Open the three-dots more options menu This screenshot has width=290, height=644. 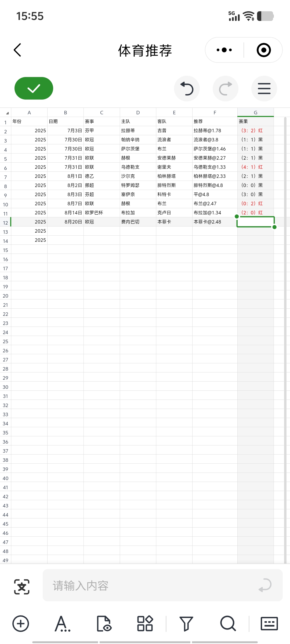coord(224,50)
